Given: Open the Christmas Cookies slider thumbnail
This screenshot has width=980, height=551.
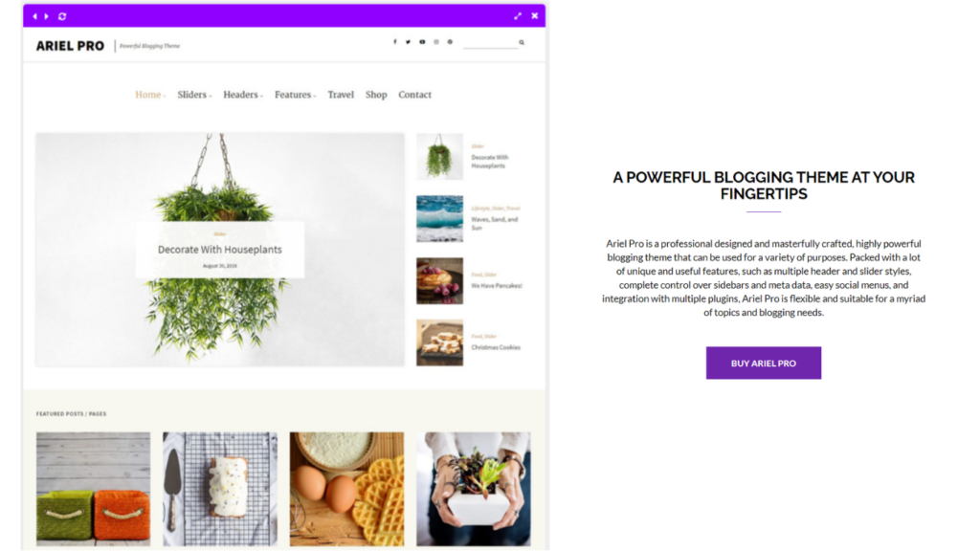Looking at the screenshot, I should (440, 342).
